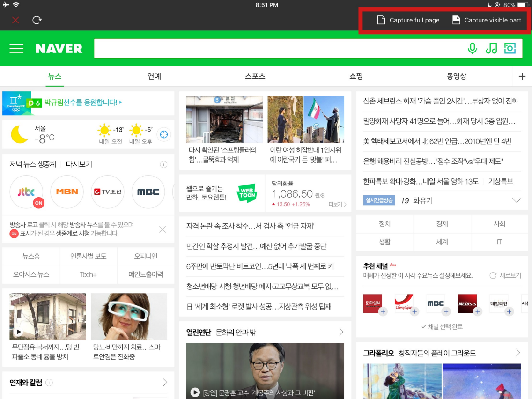Image resolution: width=532 pixels, height=399 pixels.
Task: Play the 무단점유 낙서 video thumbnail
Action: [47, 317]
